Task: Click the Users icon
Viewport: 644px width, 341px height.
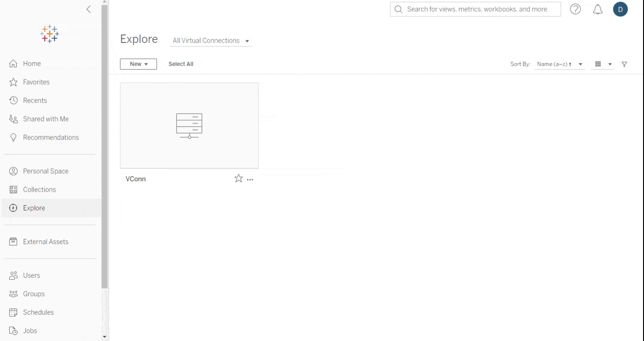Action: pos(13,275)
